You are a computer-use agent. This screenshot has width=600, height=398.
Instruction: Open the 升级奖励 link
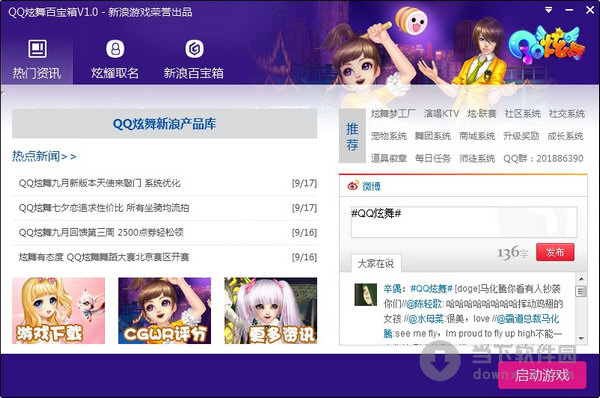point(521,136)
